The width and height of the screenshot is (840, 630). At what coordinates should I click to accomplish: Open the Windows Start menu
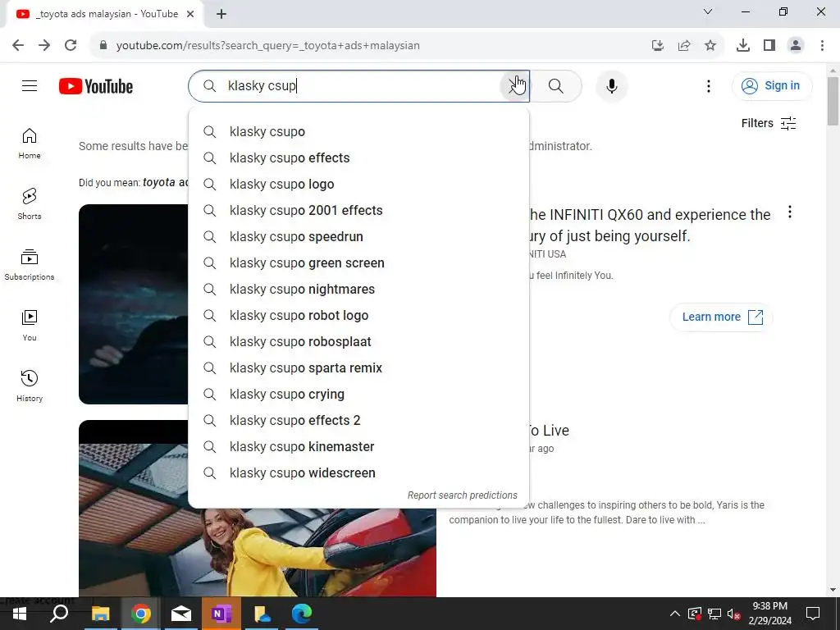(x=20, y=614)
